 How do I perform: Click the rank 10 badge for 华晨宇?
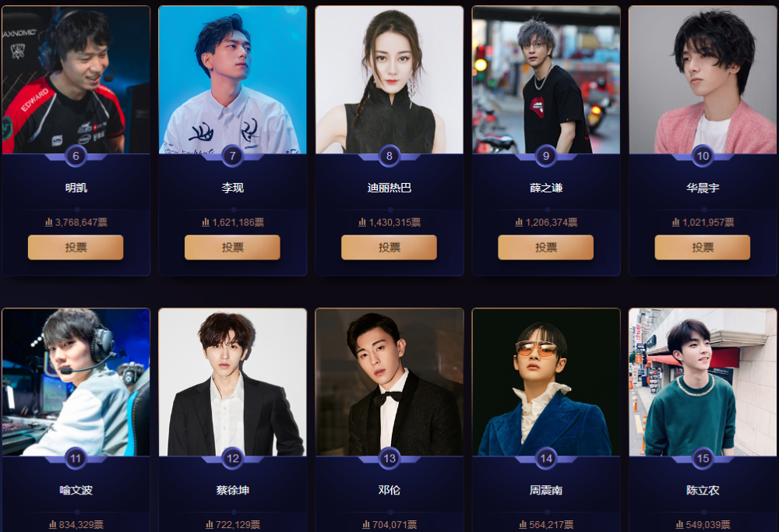(703, 156)
